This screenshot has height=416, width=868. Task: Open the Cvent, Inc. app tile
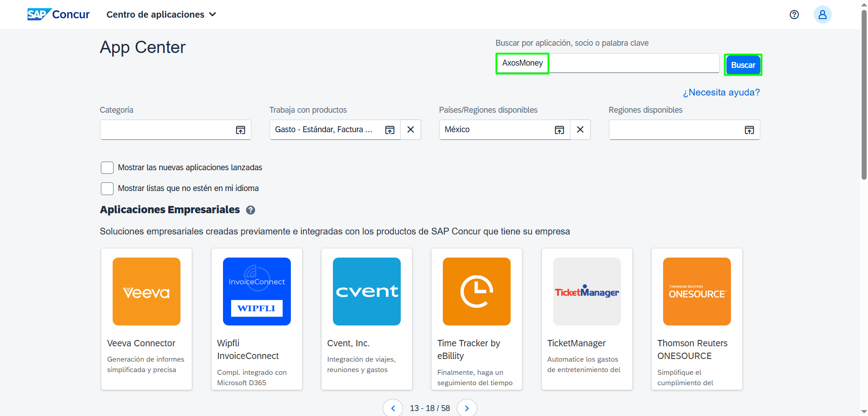click(367, 319)
